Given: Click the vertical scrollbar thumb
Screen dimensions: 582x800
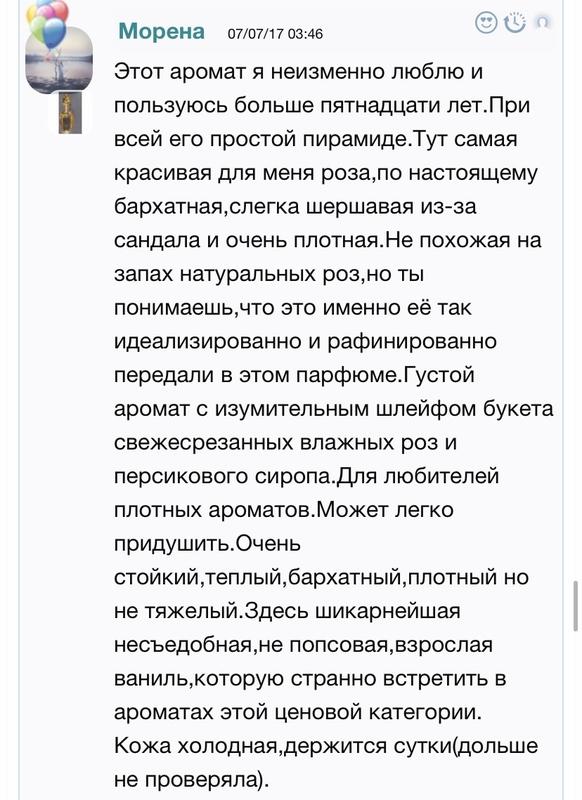Looking at the screenshot, I should click(576, 606).
